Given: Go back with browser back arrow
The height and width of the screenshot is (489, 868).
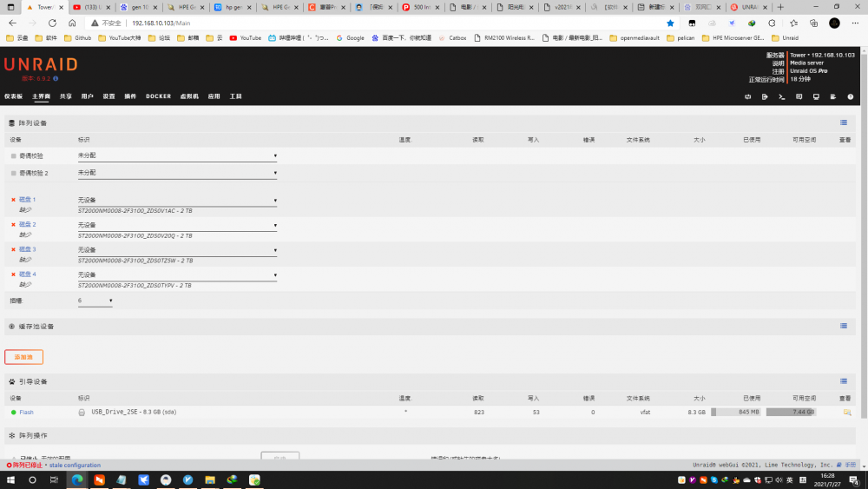Looking at the screenshot, I should click(x=12, y=23).
